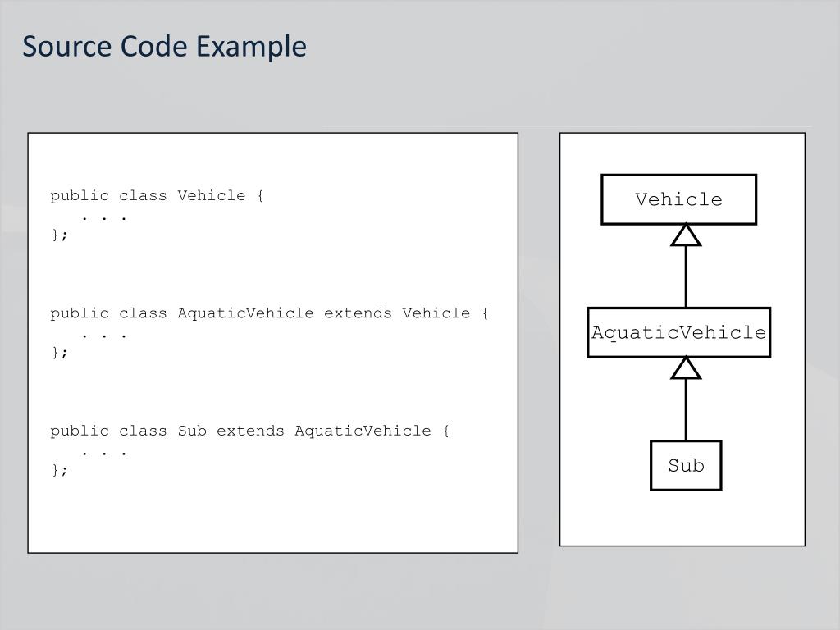The width and height of the screenshot is (840, 630).
Task: Click the ellipsis body under Sub class declaration
Action: click(104, 453)
